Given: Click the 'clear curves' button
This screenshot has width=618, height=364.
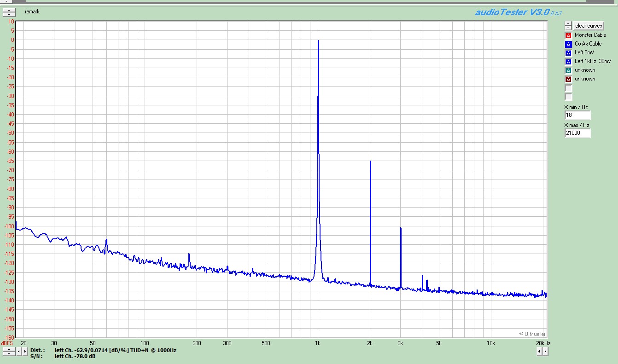Looking at the screenshot, I should (589, 26).
